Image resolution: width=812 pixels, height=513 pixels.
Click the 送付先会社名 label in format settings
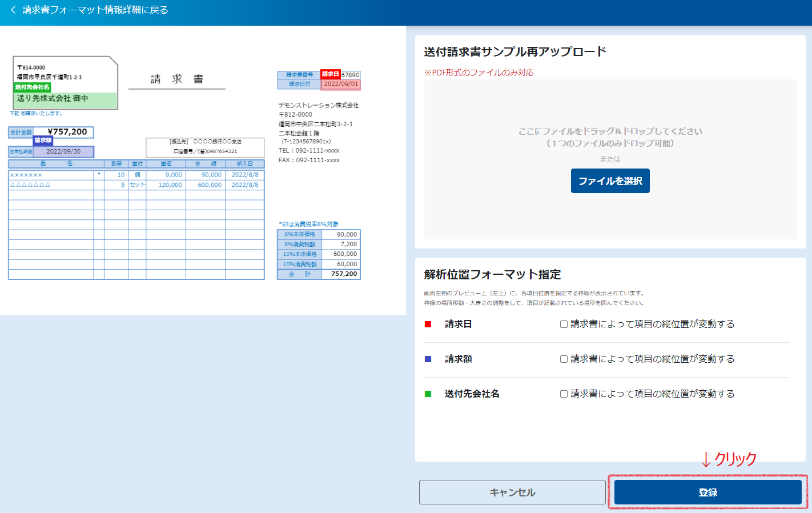coord(472,394)
